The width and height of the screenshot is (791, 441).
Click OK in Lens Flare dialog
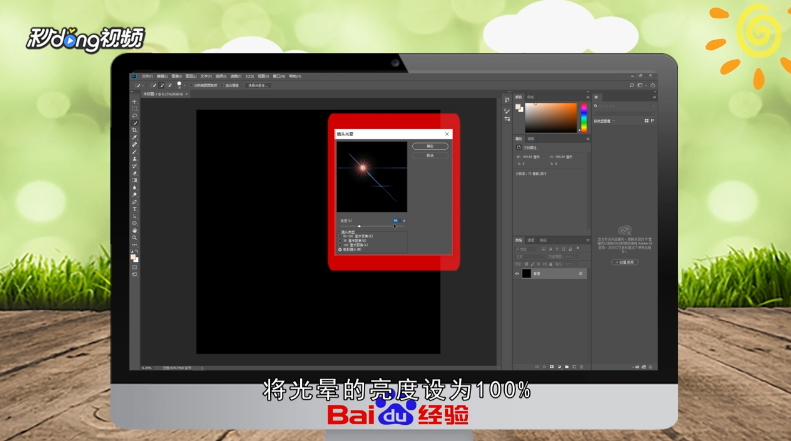point(430,146)
